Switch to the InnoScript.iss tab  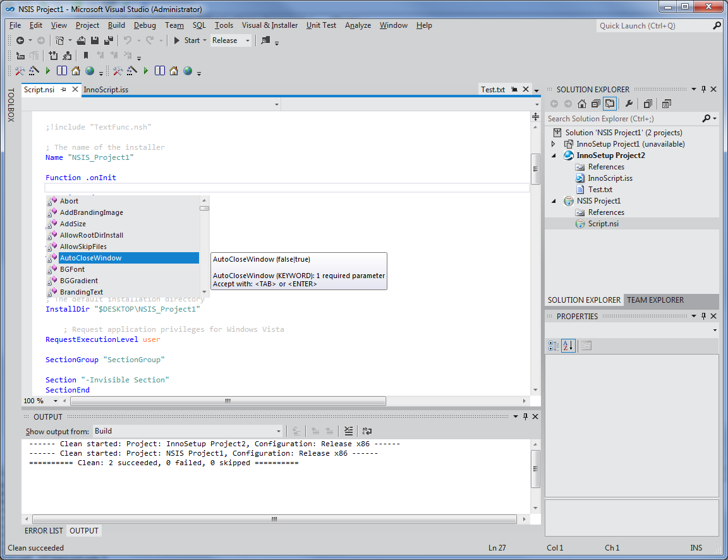tap(106, 90)
